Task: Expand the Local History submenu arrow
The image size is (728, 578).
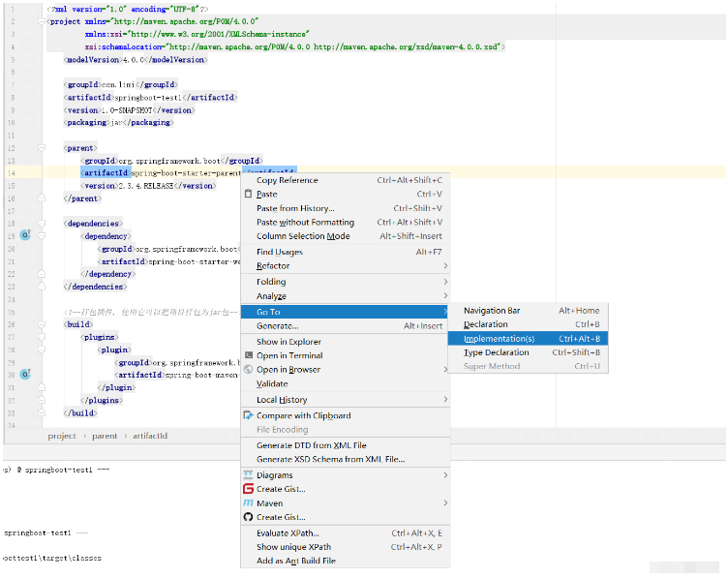Action: [x=445, y=399]
